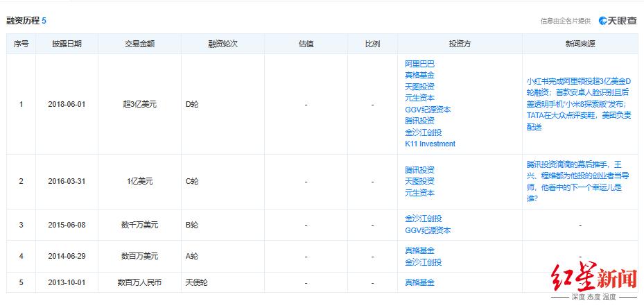Click the 投资方 column header
The width and height of the screenshot is (644, 308).
pyautogui.click(x=460, y=44)
